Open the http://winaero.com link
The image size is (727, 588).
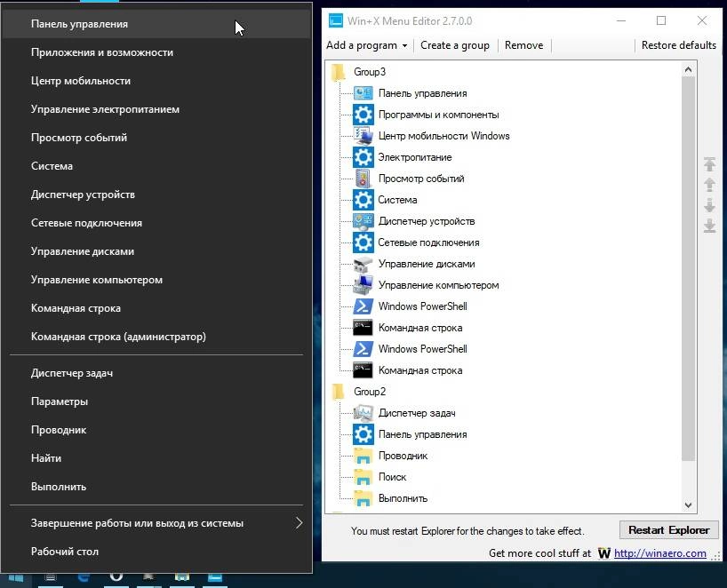click(660, 553)
